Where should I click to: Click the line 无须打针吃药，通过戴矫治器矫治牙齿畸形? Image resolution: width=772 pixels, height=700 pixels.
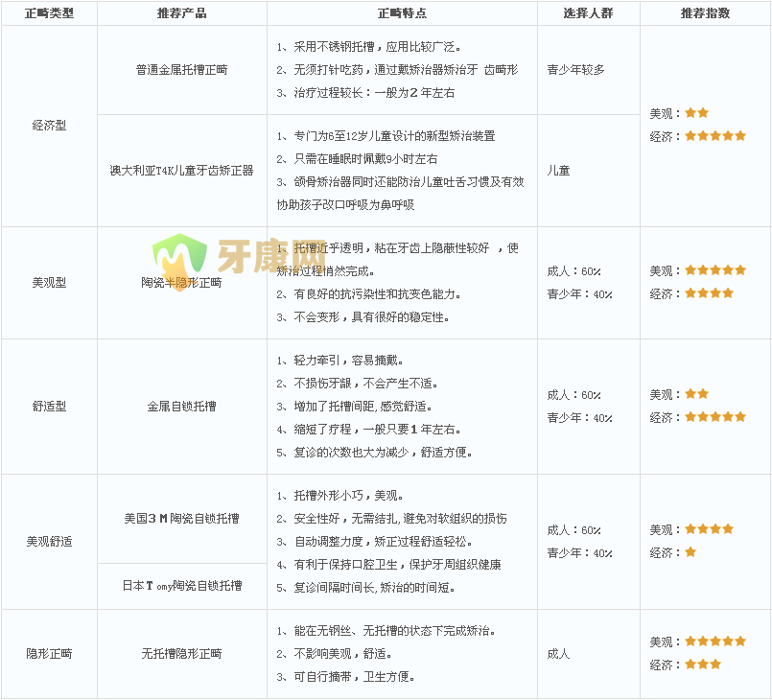click(397, 70)
